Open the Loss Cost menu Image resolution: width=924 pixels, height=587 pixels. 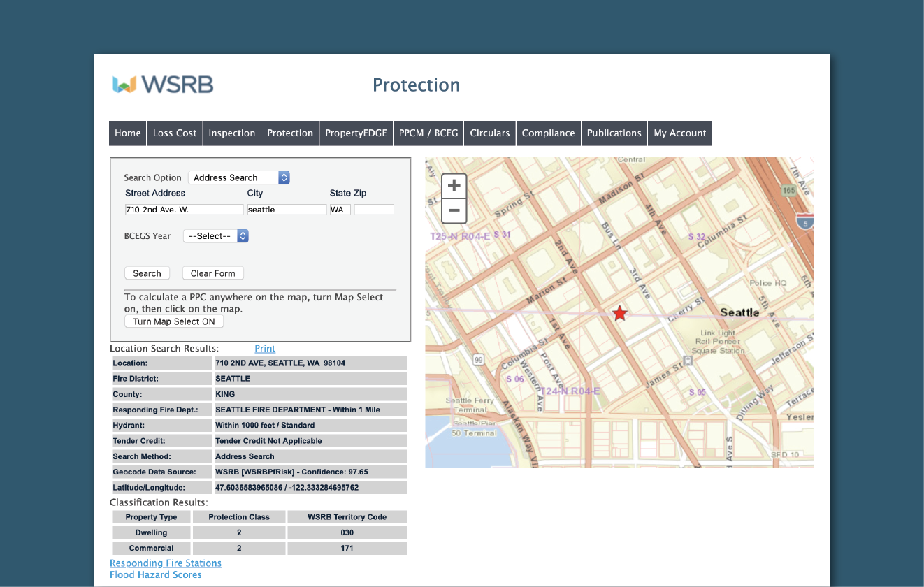tap(175, 133)
